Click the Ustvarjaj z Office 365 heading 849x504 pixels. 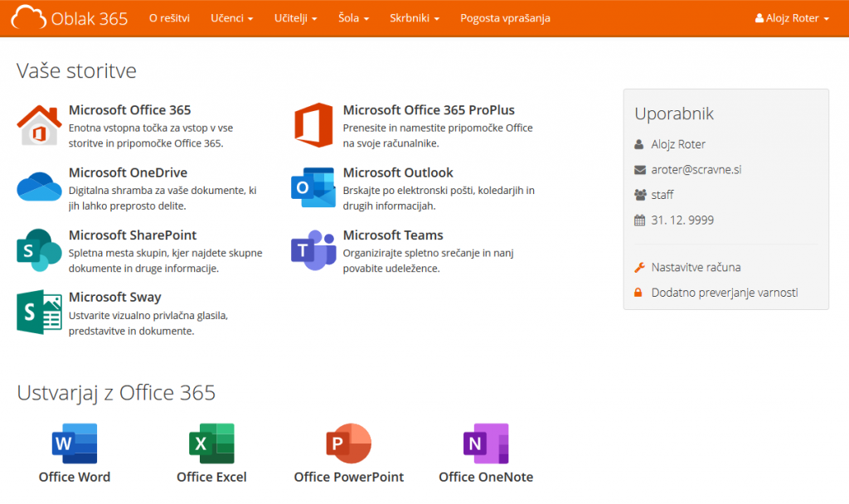pos(116,393)
